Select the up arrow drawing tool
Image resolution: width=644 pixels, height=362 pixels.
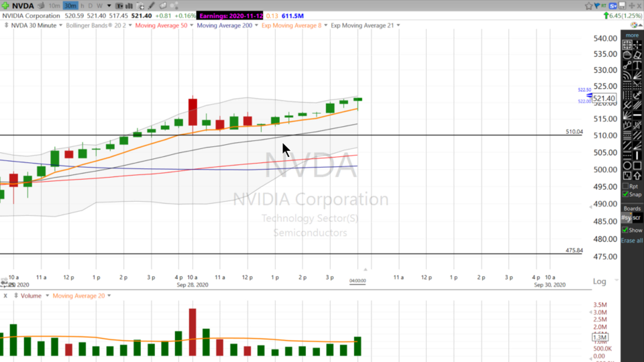[x=637, y=176]
